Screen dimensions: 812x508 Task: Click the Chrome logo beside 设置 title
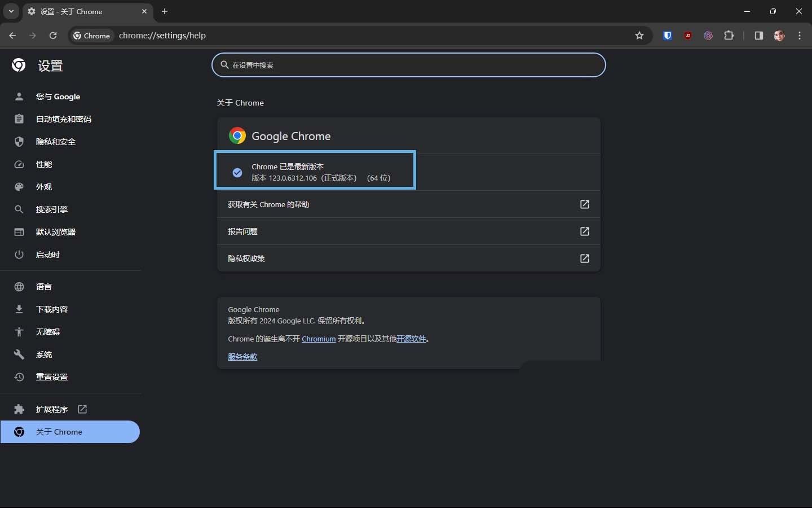click(19, 65)
